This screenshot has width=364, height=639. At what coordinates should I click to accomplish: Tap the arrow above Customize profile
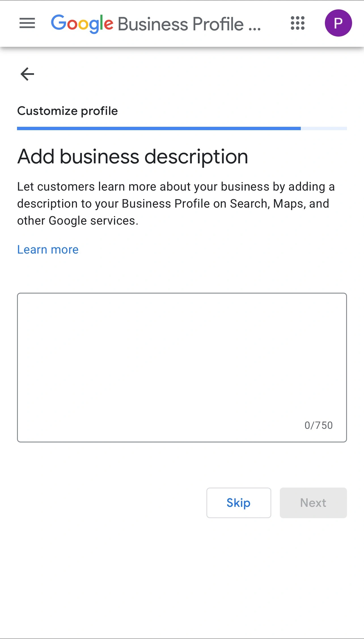click(26, 74)
